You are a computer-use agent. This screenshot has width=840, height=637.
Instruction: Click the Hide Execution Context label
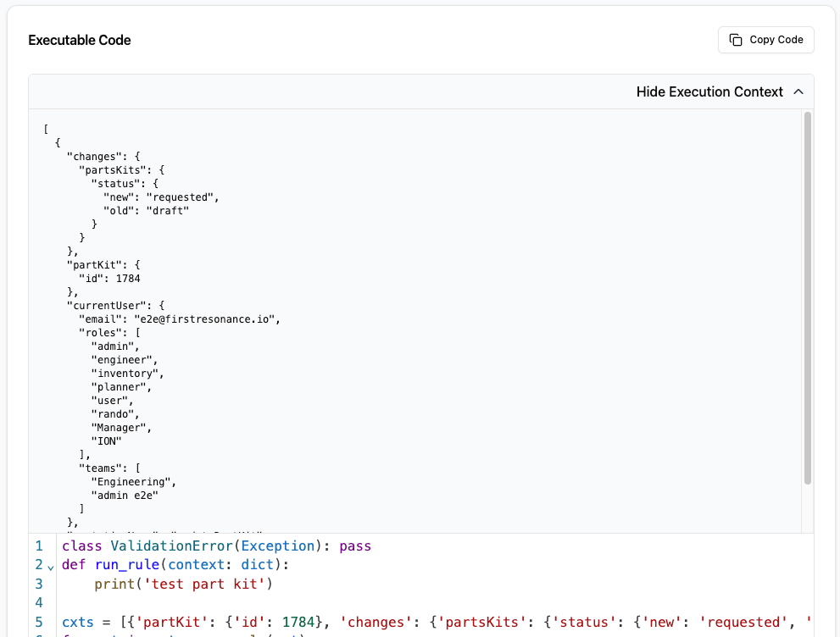[709, 91]
